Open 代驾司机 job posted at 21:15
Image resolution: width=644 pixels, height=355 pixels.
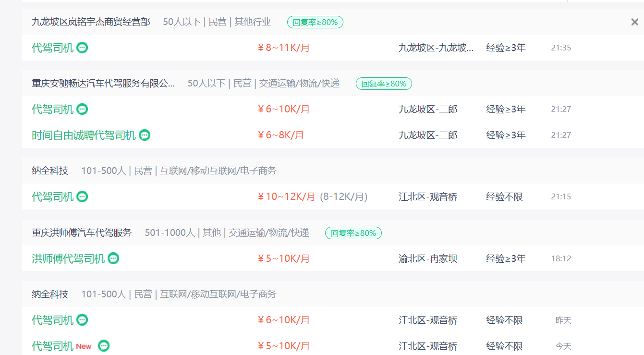coord(52,196)
